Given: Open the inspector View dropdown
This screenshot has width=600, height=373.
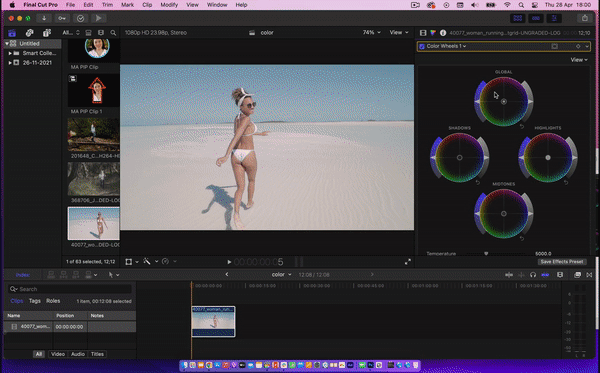Looking at the screenshot, I should tap(579, 60).
